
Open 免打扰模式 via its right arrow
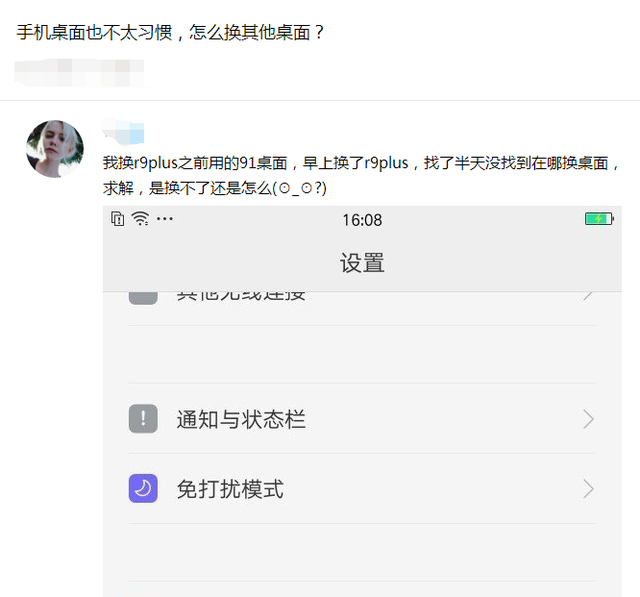pyautogui.click(x=588, y=489)
